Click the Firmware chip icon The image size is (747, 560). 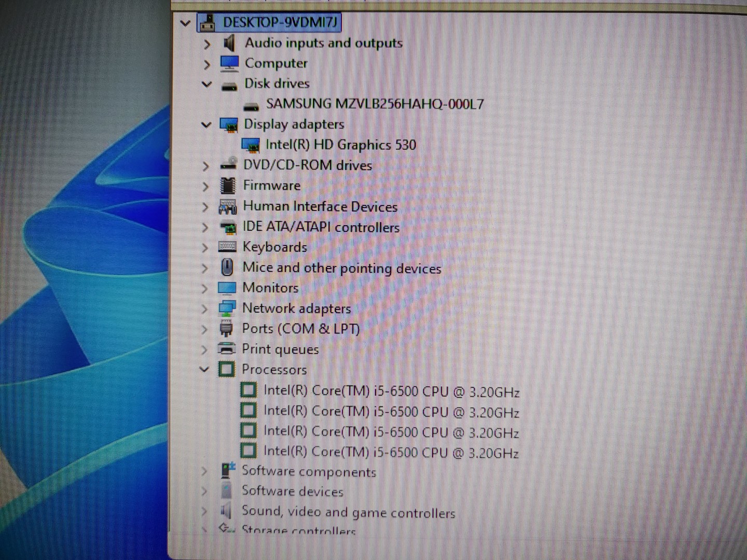228,186
